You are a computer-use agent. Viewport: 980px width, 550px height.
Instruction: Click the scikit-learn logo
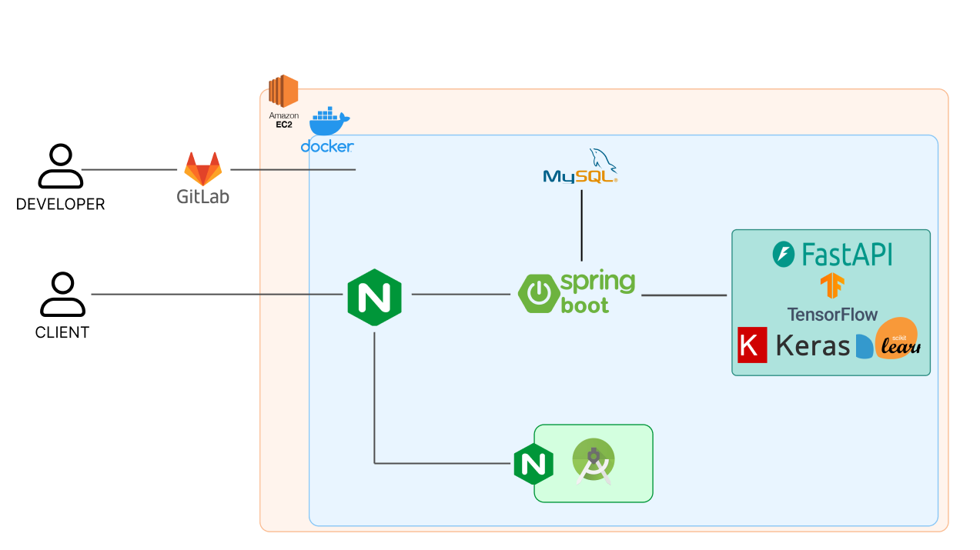(889, 338)
